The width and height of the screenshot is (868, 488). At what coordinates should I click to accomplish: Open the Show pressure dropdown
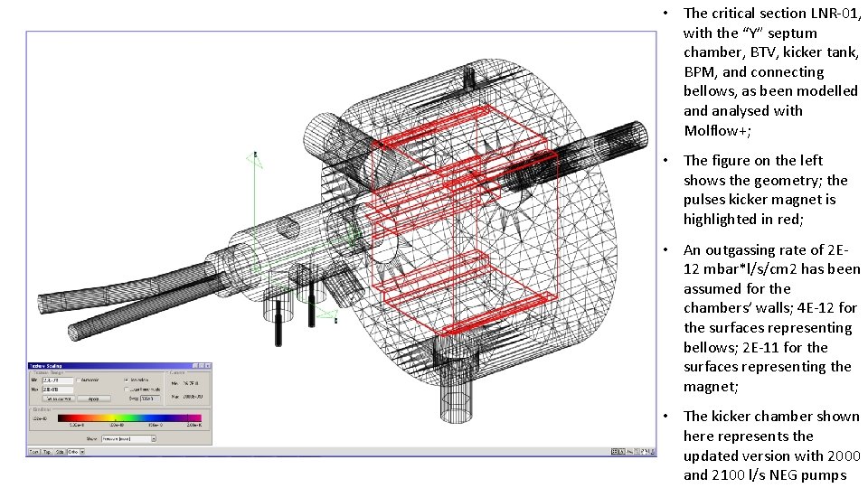point(128,439)
